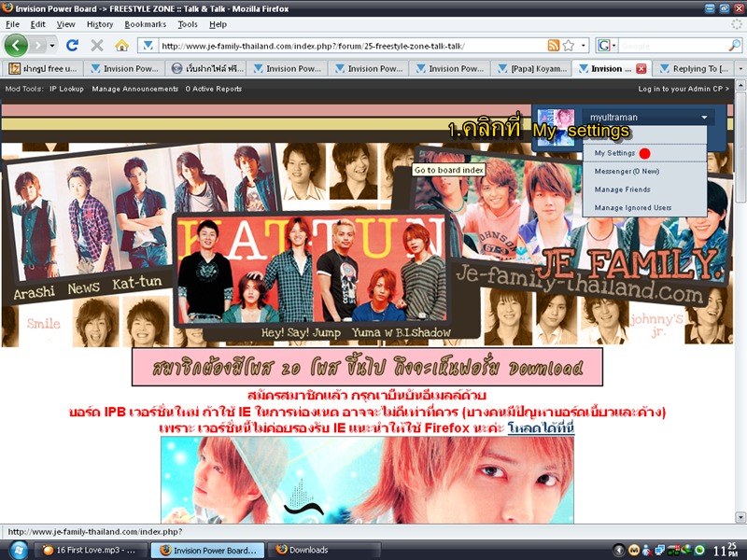The width and height of the screenshot is (747, 560).
Task: Click the Windows Start button
Action: 18,550
